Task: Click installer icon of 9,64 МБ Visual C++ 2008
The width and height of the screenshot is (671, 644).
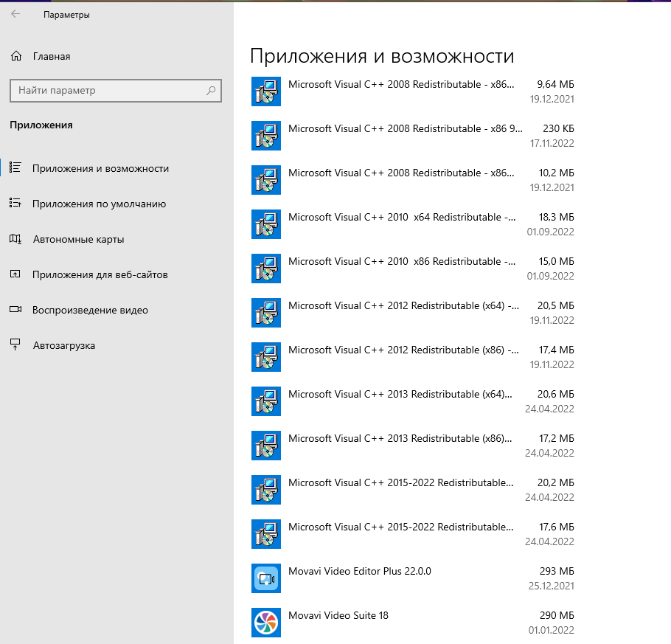Action: click(266, 91)
